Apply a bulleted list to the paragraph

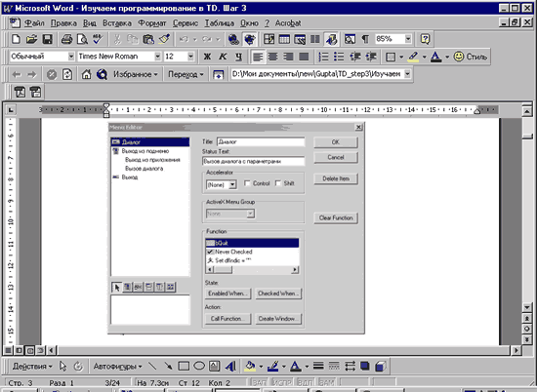tap(339, 57)
